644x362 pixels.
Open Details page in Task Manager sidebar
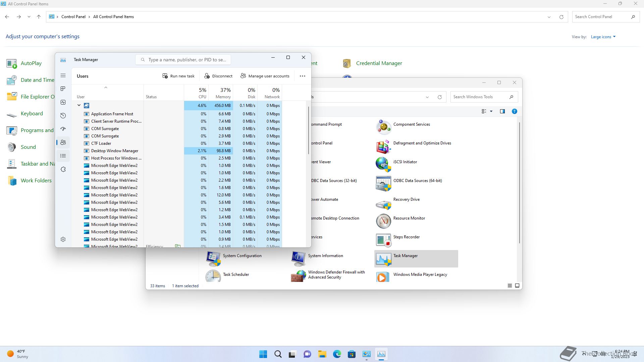(x=63, y=156)
